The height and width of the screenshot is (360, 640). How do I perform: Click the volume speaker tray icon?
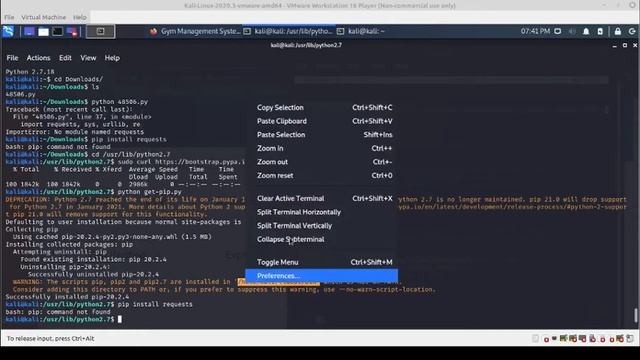coord(572,31)
